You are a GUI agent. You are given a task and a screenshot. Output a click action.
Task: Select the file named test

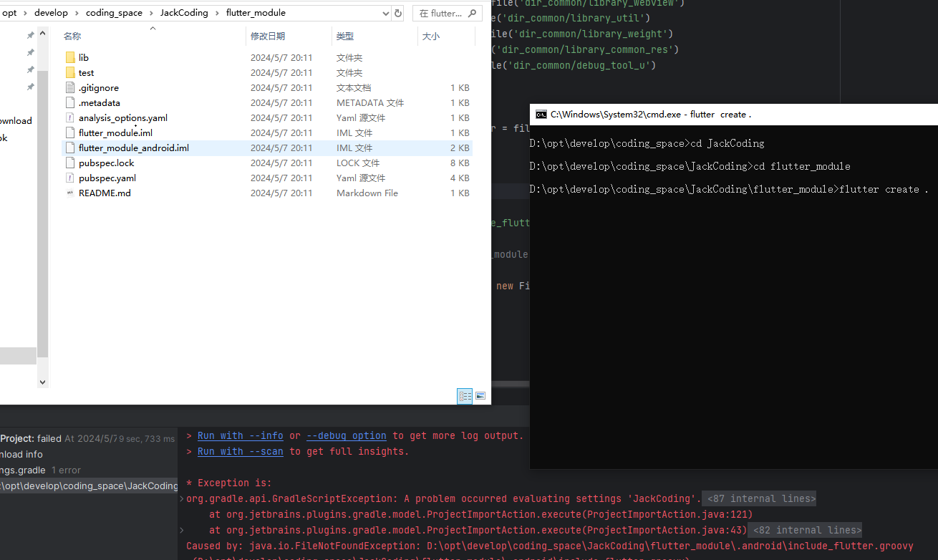click(x=86, y=72)
